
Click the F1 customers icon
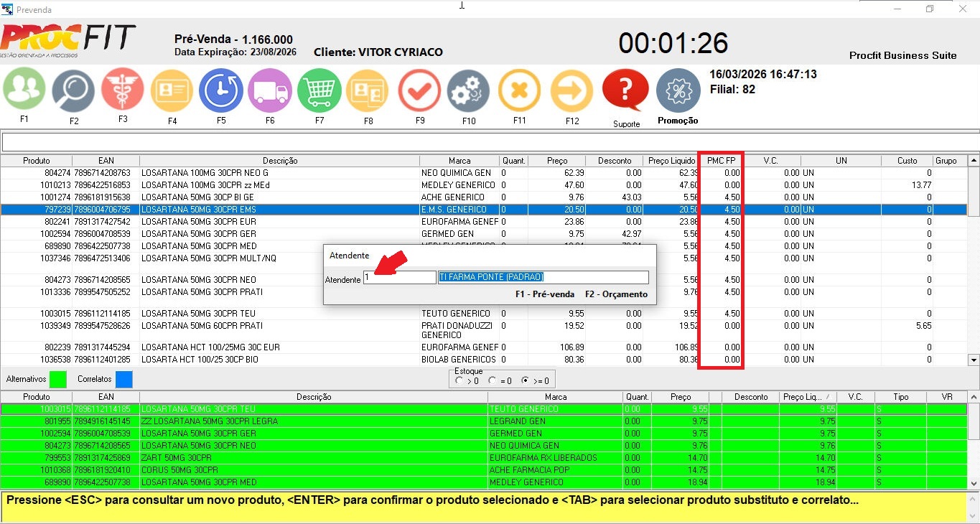click(24, 89)
